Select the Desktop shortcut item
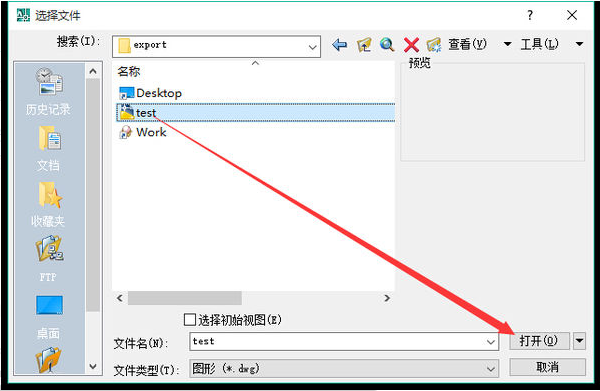This screenshot has width=600, height=391. point(151,93)
